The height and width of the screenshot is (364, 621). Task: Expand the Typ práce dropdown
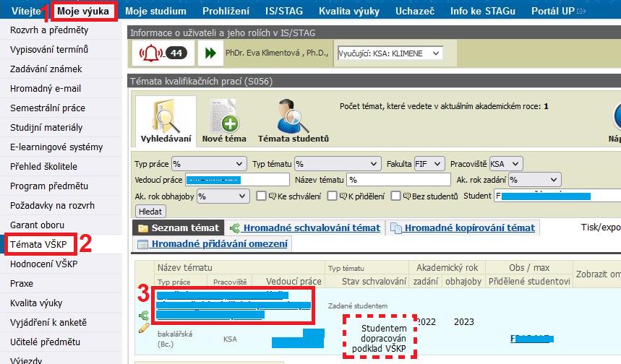click(209, 163)
